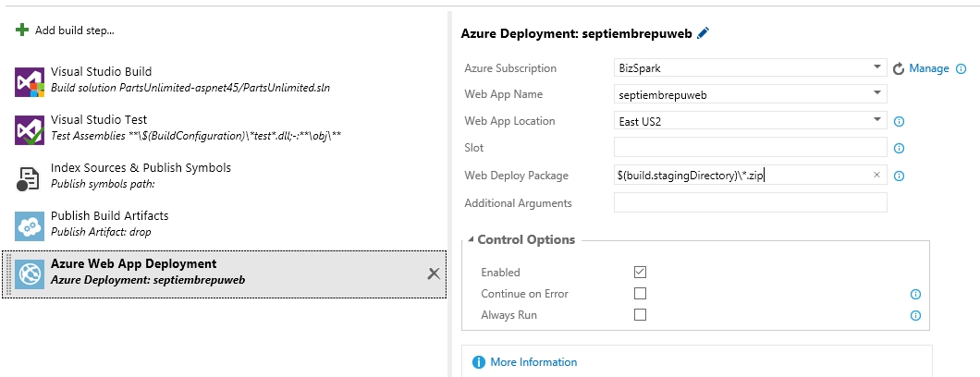Screen dimensions: 980x377
Task: Grab the drag handle of Azure Web App Deployment step
Action: click(8, 274)
